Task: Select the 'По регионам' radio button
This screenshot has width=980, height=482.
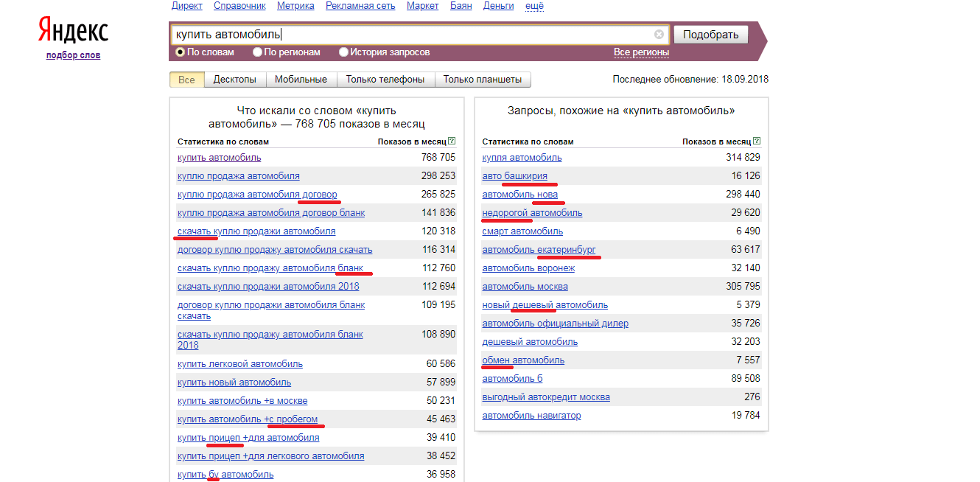Action: click(x=257, y=52)
